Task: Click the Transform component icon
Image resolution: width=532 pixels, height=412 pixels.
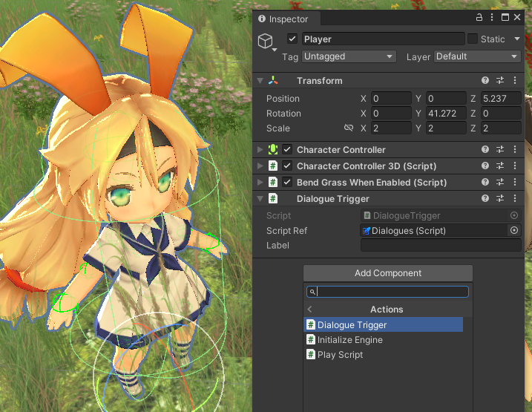Action: click(x=273, y=80)
